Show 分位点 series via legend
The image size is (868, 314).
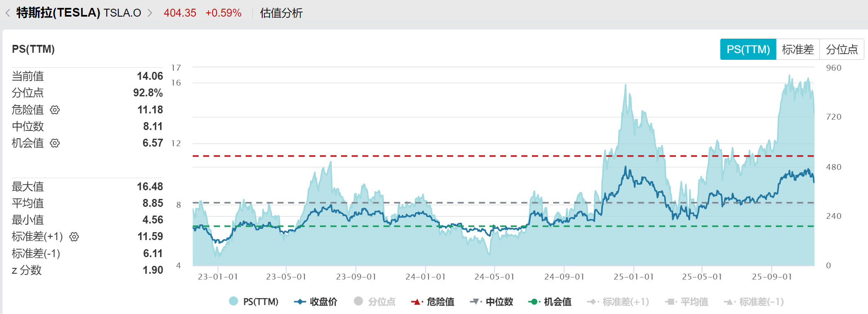coord(375,302)
